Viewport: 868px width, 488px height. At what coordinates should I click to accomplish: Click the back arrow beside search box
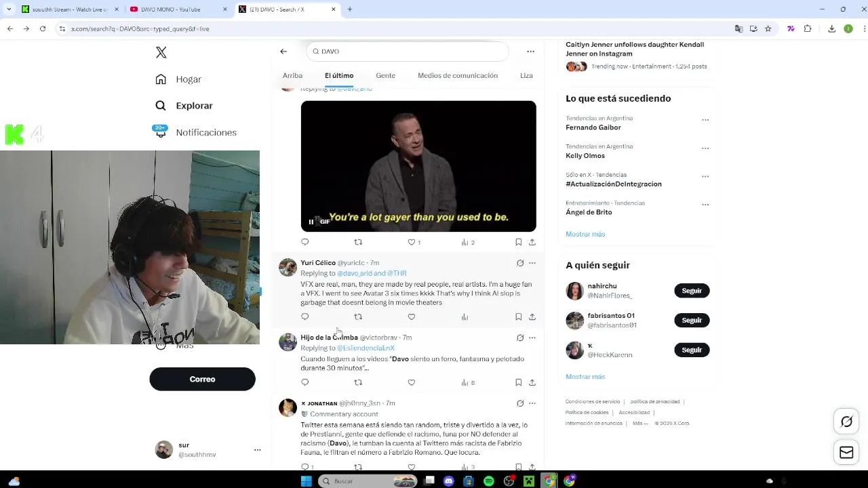point(283,52)
